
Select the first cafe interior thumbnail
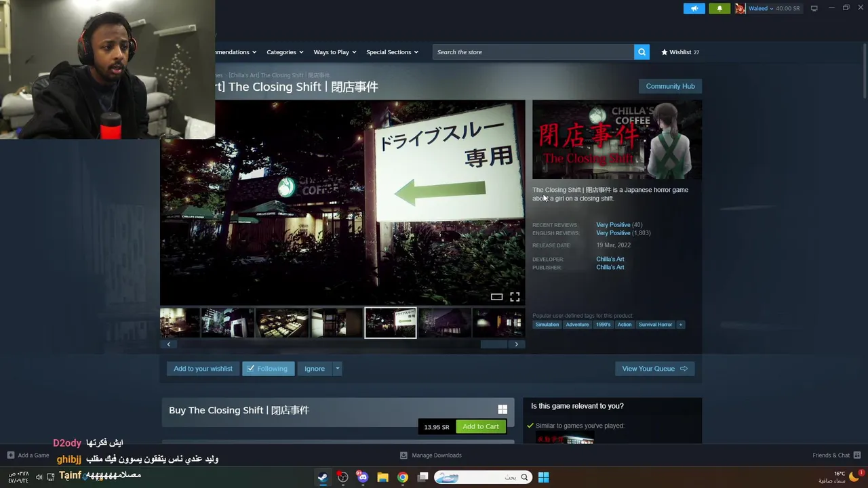(180, 323)
